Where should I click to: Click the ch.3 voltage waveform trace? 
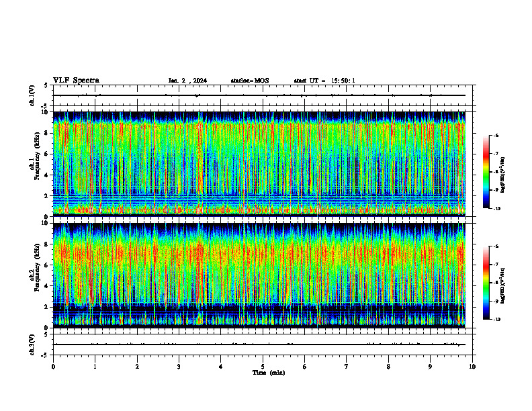pyautogui.click(x=259, y=345)
